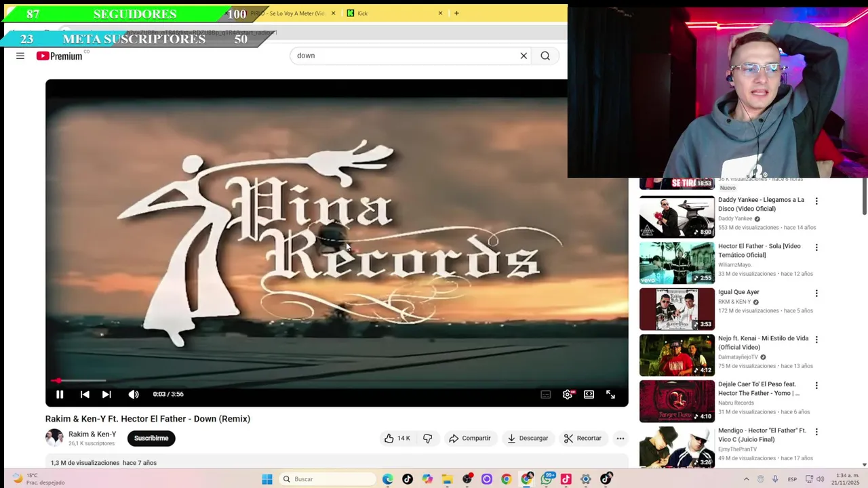The image size is (868, 488).
Task: Skip to next video
Action: coord(106,394)
